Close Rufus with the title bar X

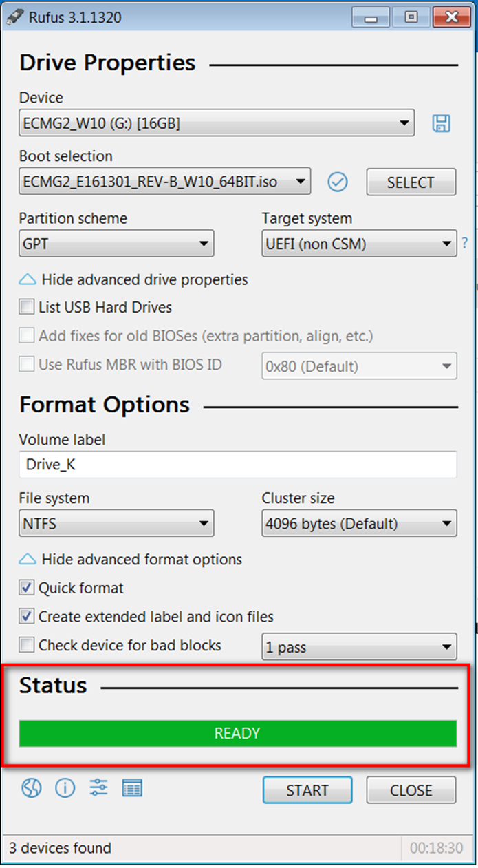(450, 17)
